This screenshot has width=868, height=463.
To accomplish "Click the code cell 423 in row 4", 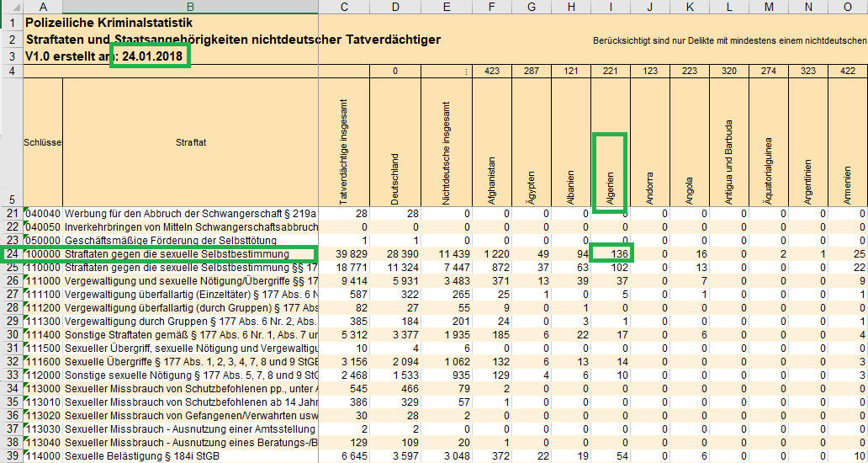I will (x=492, y=72).
